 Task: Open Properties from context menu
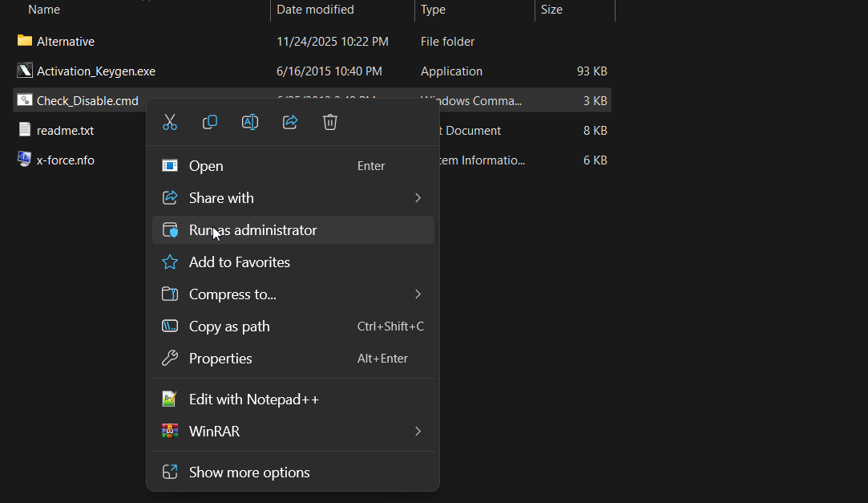click(293, 359)
